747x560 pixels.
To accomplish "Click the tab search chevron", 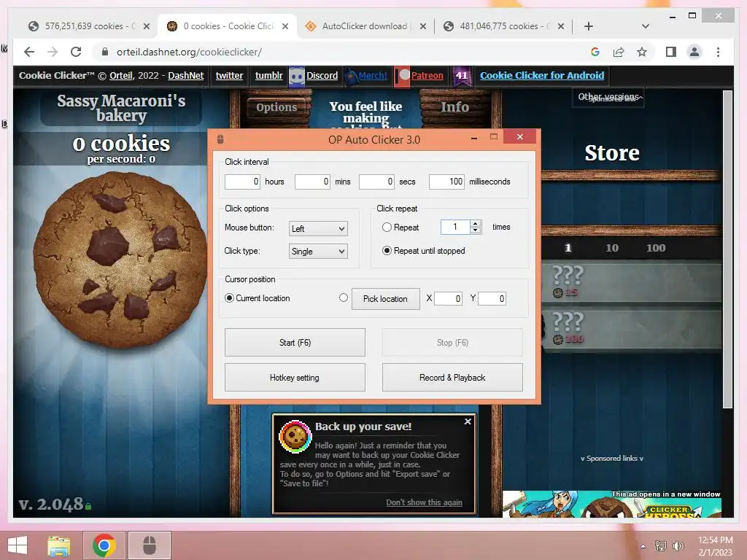I will point(646,26).
